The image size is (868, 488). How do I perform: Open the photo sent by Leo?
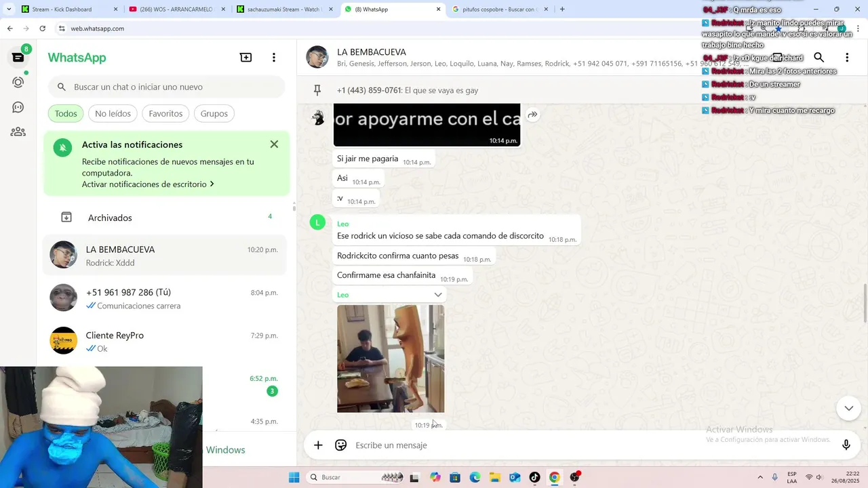coord(391,359)
